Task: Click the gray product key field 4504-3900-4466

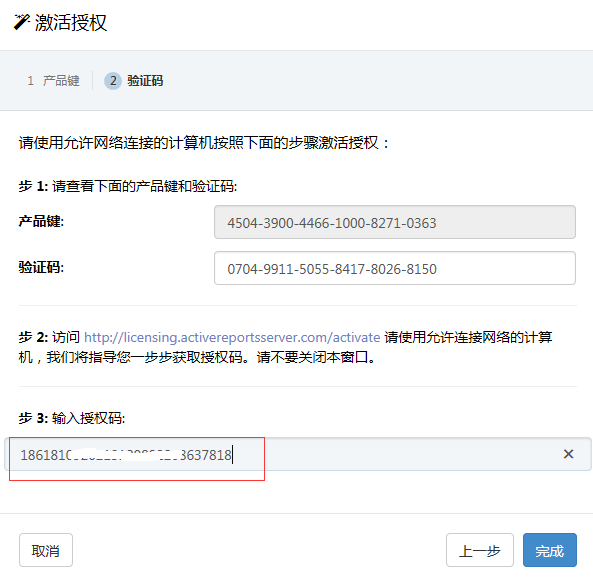Action: [395, 222]
